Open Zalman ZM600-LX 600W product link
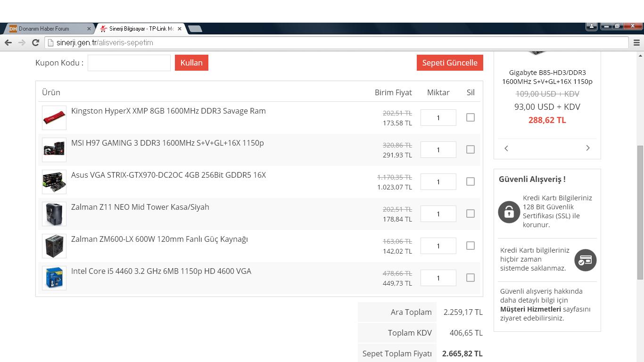Viewport: 644px width, 362px height. 159,239
